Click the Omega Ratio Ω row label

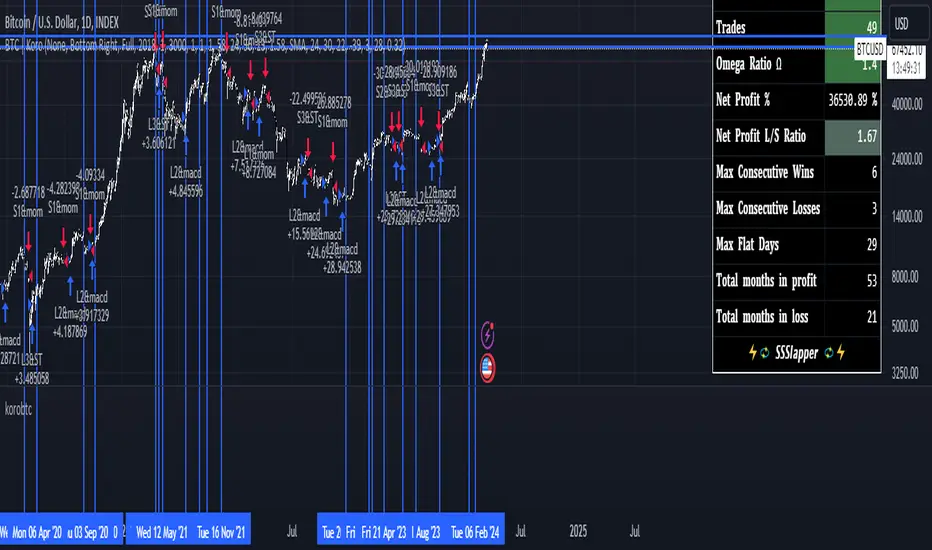click(x=748, y=64)
